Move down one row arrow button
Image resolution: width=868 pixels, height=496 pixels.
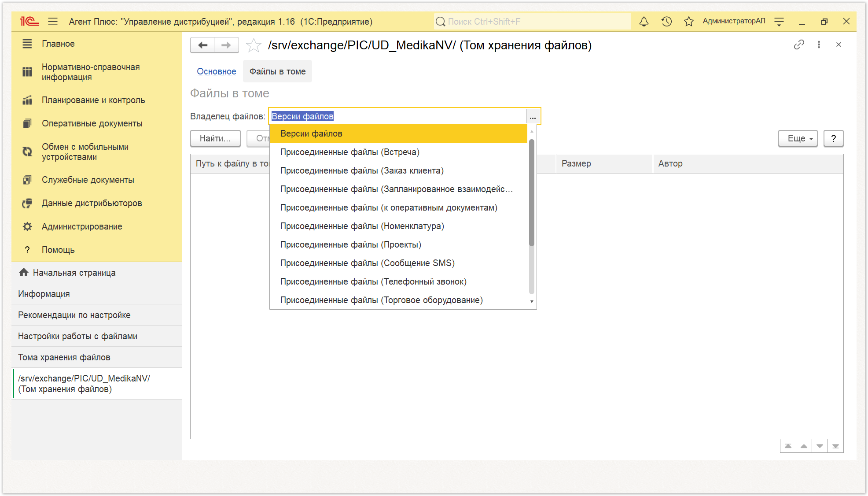[x=820, y=446]
